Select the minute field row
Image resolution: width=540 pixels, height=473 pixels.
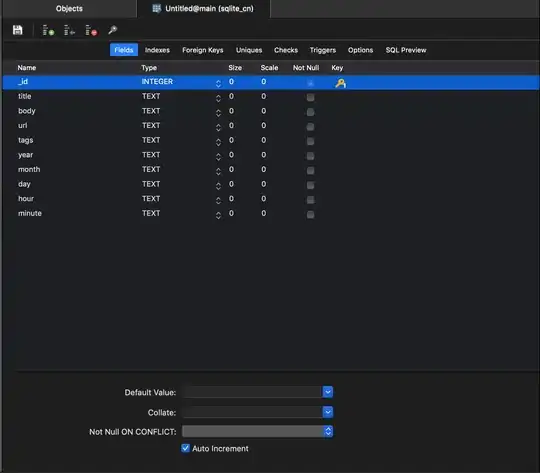point(271,214)
